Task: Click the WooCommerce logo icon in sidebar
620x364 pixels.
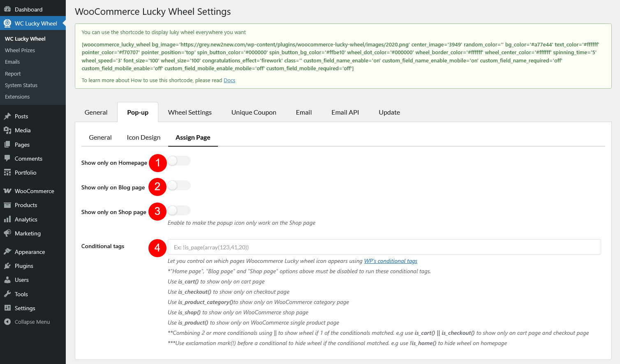Action: click(7, 191)
